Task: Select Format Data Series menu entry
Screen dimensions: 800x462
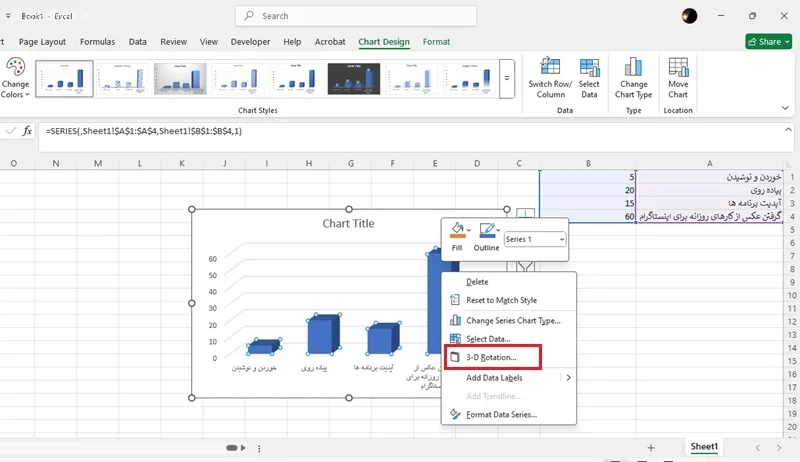Action: pyautogui.click(x=501, y=414)
